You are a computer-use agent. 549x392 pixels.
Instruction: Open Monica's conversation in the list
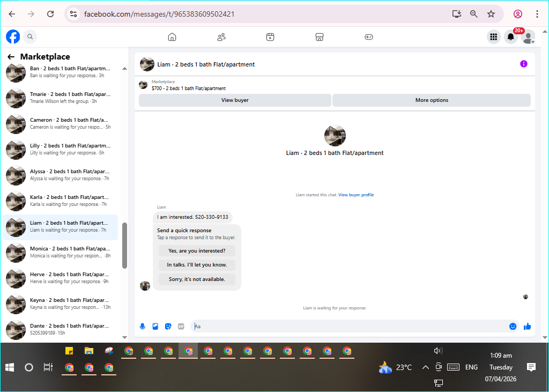click(x=60, y=253)
